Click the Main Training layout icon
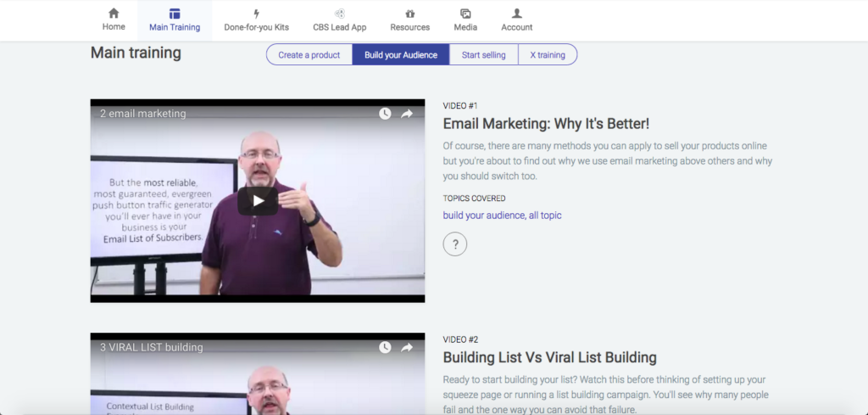Image resolution: width=868 pixels, height=415 pixels. pyautogui.click(x=175, y=14)
